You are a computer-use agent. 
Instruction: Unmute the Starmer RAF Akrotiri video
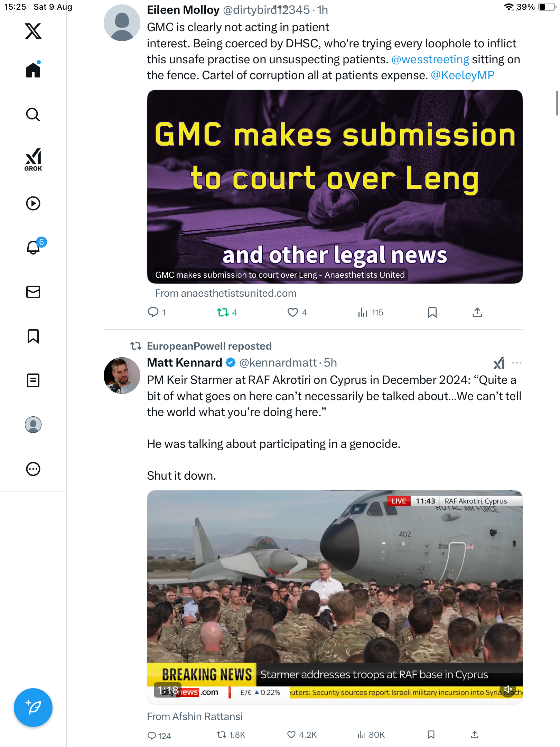click(508, 689)
